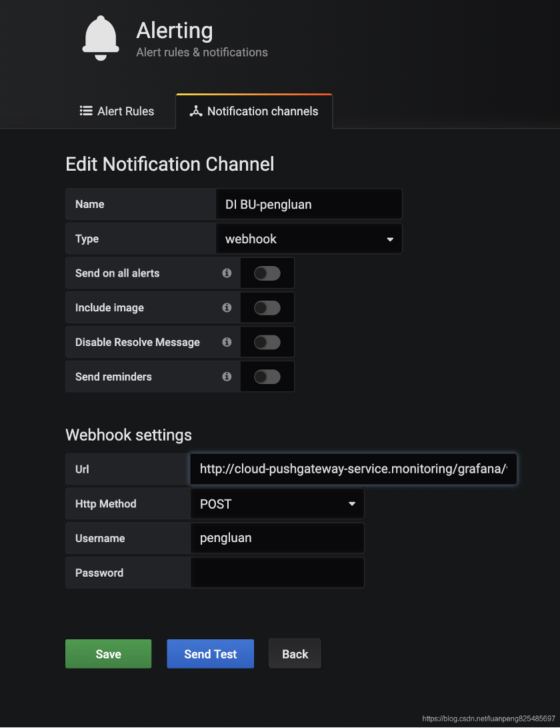Focus the empty Password field

[x=277, y=573]
